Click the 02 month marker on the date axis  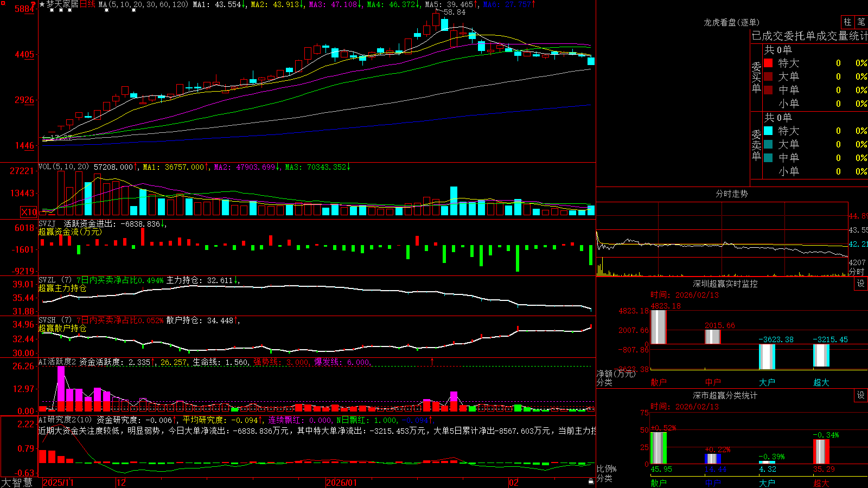[x=514, y=483]
